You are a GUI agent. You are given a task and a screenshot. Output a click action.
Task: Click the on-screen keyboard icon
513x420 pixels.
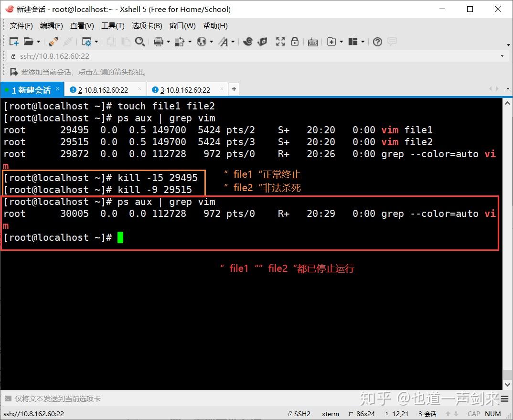pyautogui.click(x=313, y=42)
